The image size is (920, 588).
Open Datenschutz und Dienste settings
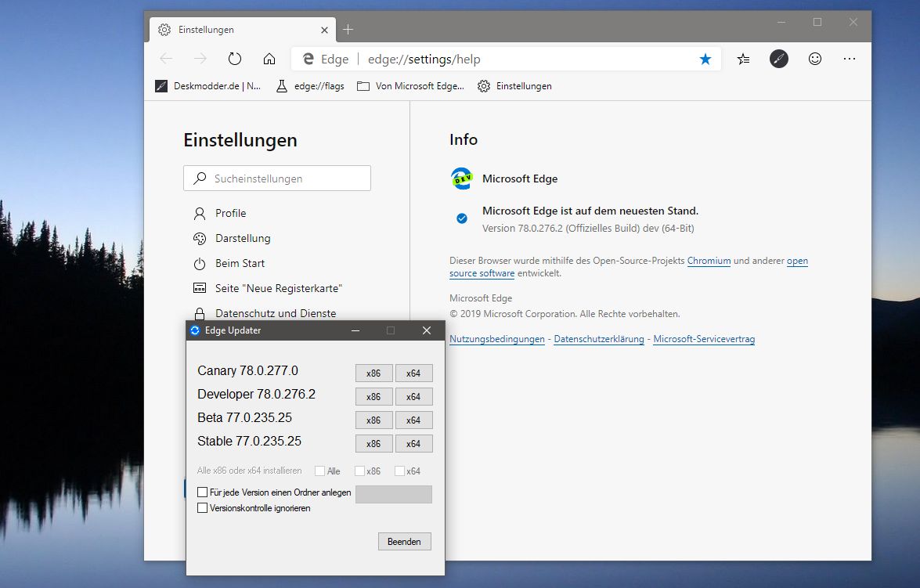click(x=265, y=313)
